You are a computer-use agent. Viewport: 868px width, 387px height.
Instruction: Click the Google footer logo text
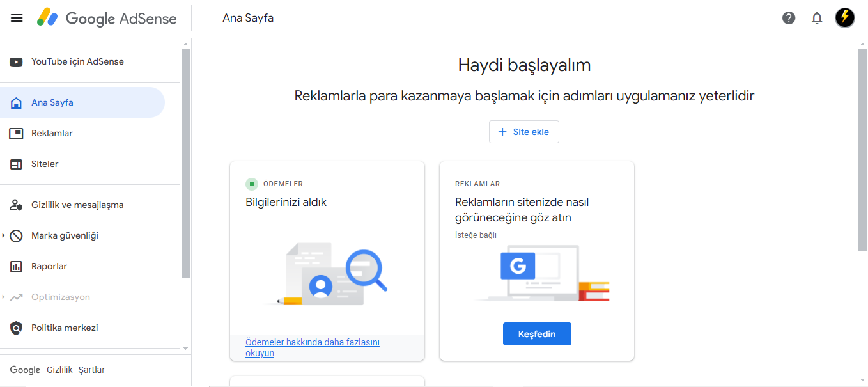(25, 370)
